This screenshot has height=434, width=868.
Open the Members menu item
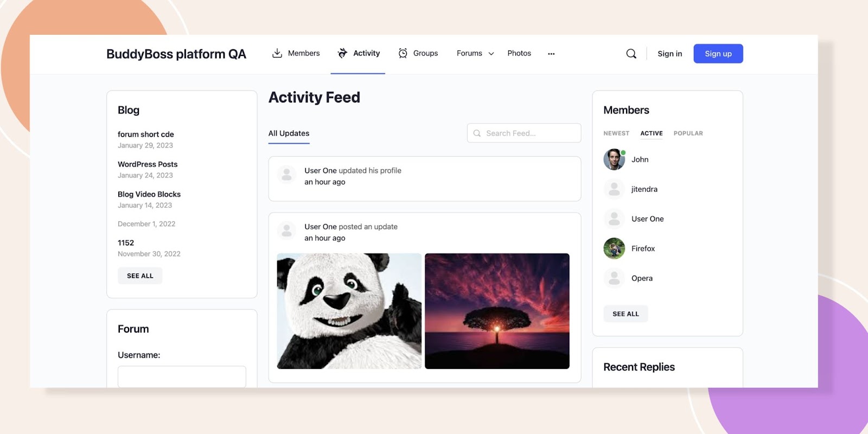[304, 53]
